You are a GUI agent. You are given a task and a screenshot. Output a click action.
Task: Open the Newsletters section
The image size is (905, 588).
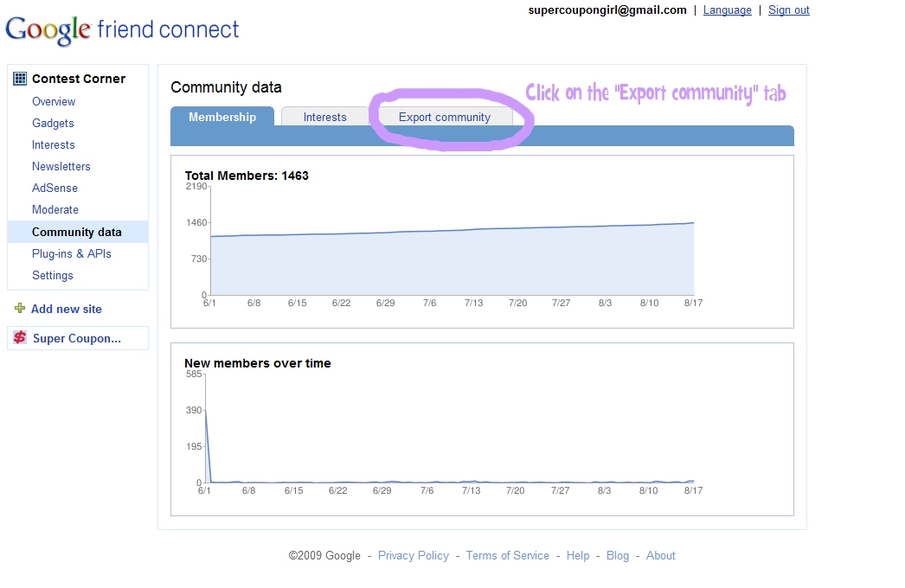tap(61, 166)
